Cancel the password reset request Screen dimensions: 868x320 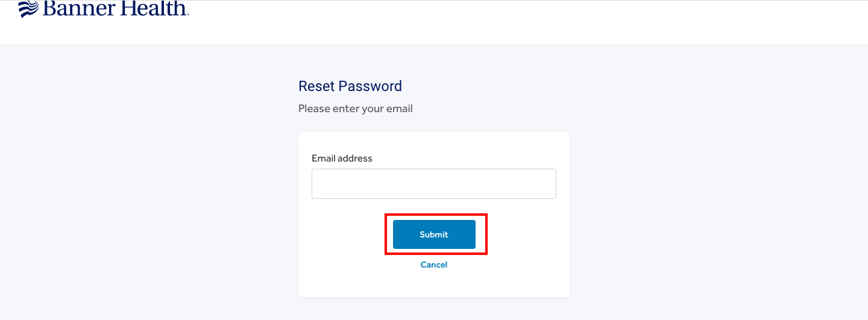pyautogui.click(x=434, y=265)
